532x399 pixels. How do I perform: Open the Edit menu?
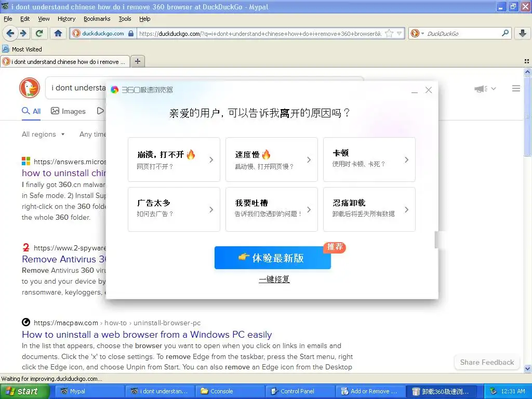tap(25, 19)
